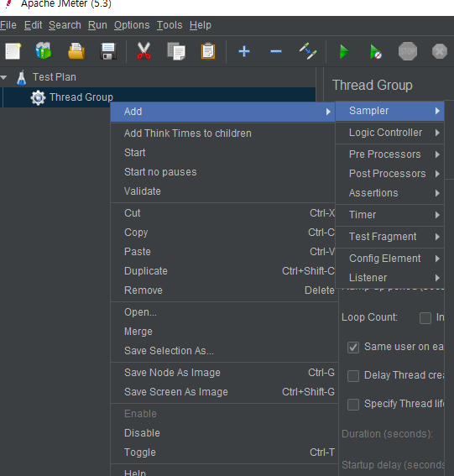
Task: Open the Search menu
Action: [x=65, y=25]
